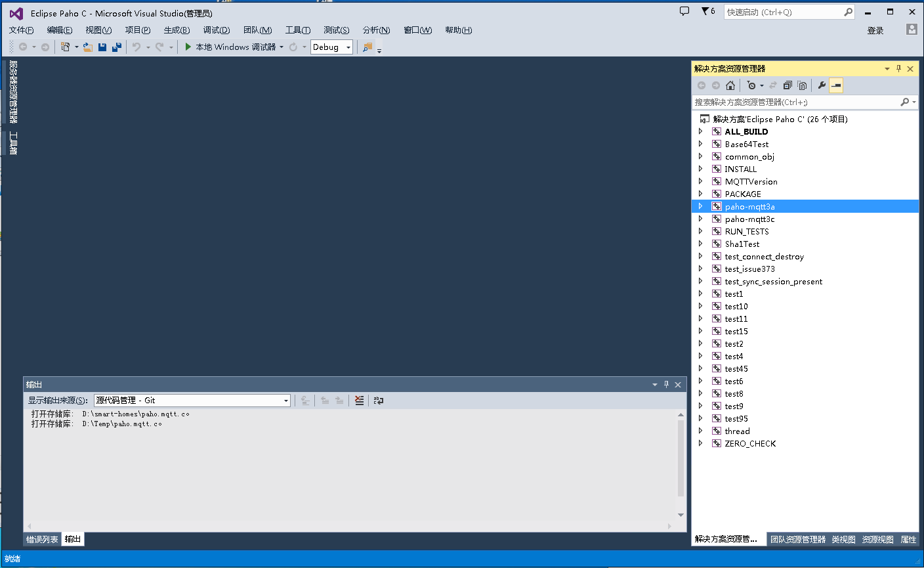Viewport: 924px width, 568px height.
Task: Open the 编辑(E) menu
Action: pyautogui.click(x=60, y=30)
